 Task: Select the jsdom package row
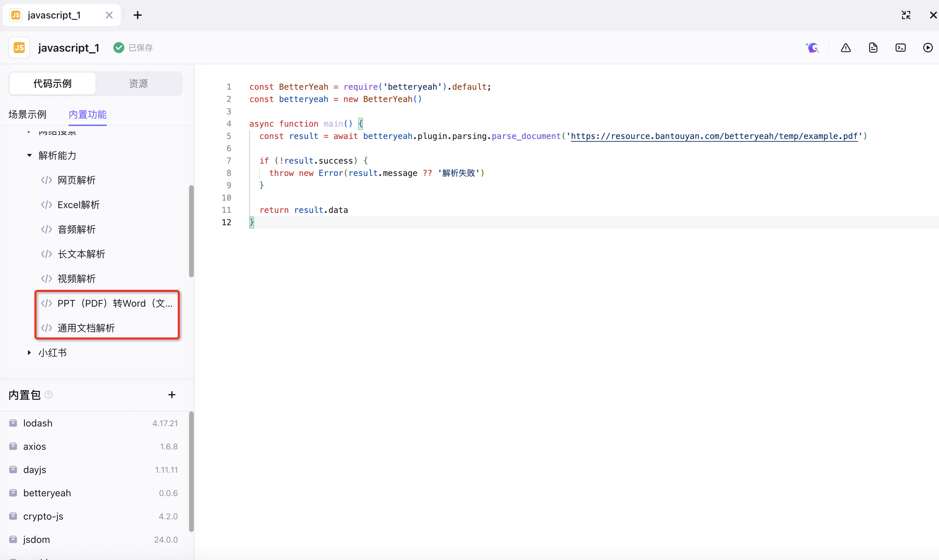click(93, 539)
